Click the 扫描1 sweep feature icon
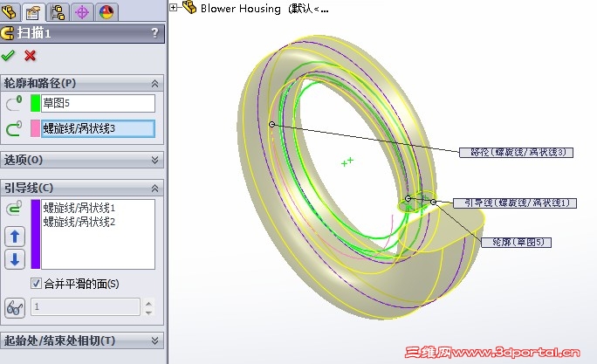 8,33
